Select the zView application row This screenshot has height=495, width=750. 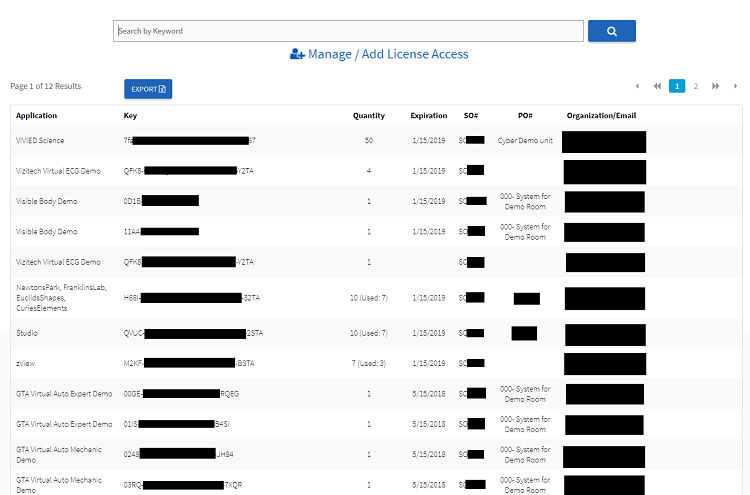coord(26,363)
